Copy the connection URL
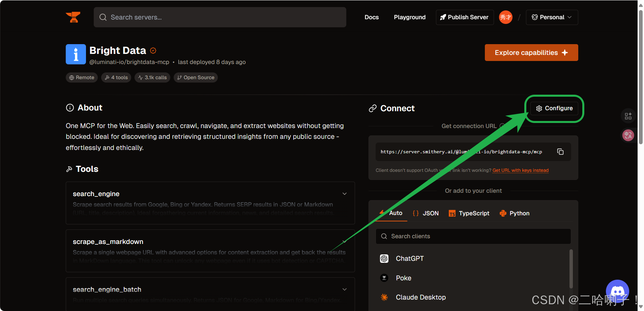This screenshot has height=311, width=644. pos(560,152)
